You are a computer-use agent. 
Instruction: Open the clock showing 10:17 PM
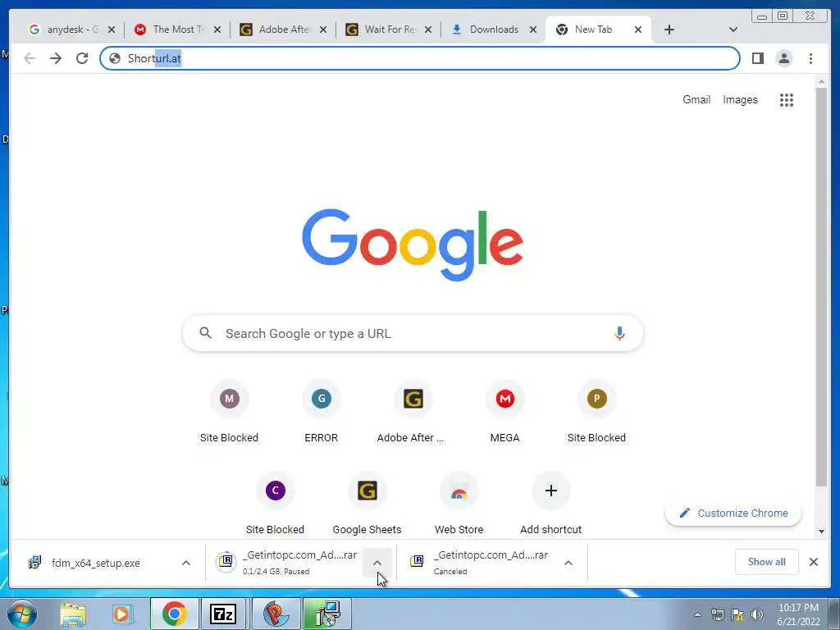(798, 614)
